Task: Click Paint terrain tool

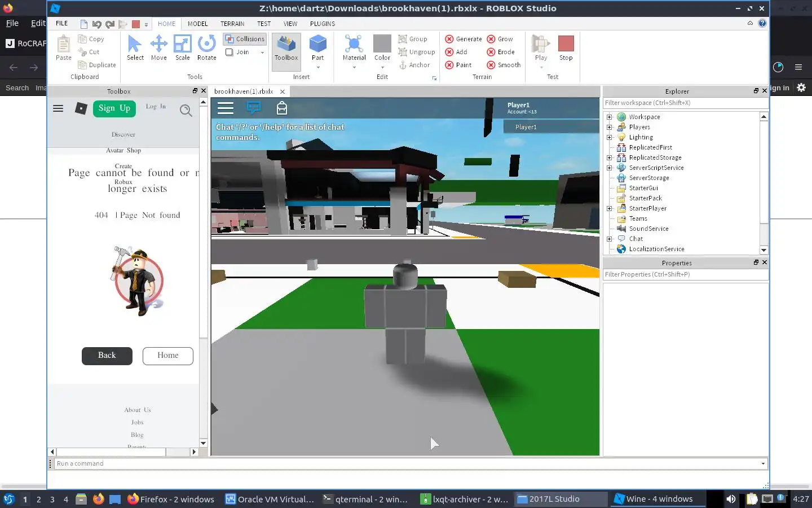Action: 458,65
